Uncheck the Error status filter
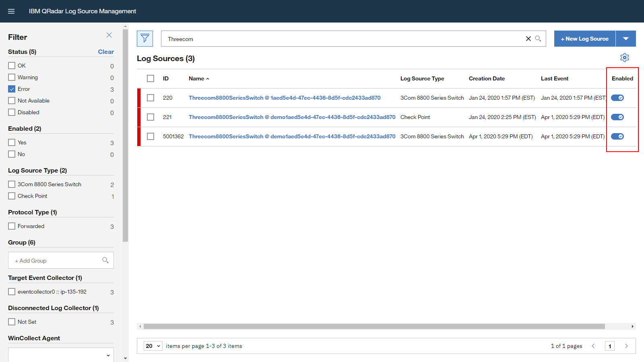 point(12,89)
